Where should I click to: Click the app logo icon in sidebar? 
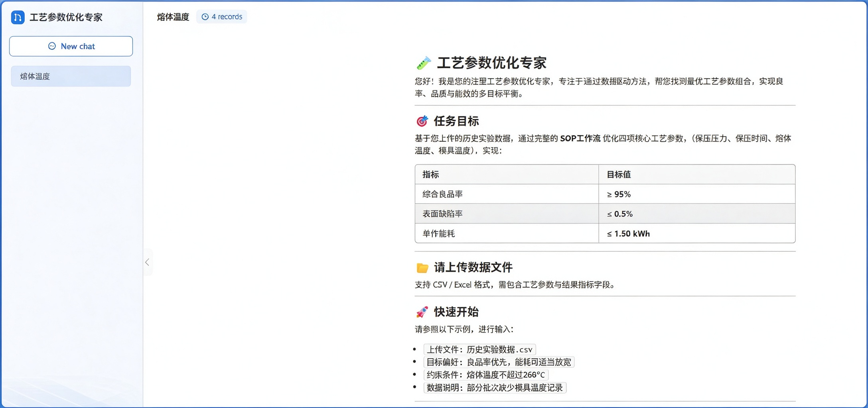(x=18, y=17)
